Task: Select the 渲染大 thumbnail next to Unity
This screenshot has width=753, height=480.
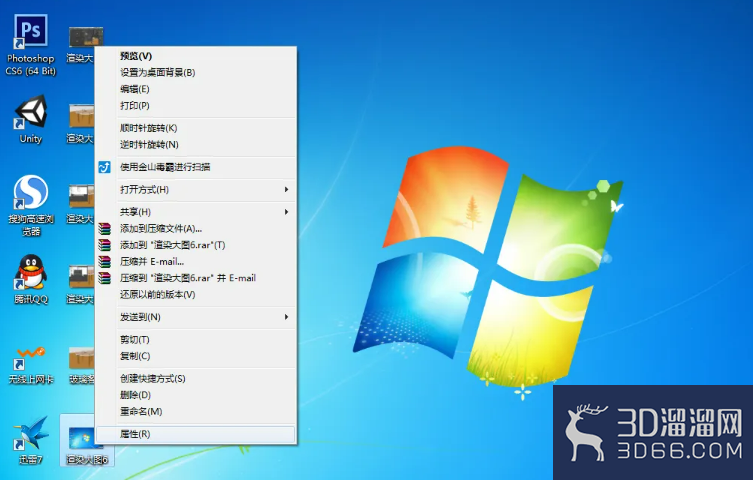Action: click(x=81, y=124)
